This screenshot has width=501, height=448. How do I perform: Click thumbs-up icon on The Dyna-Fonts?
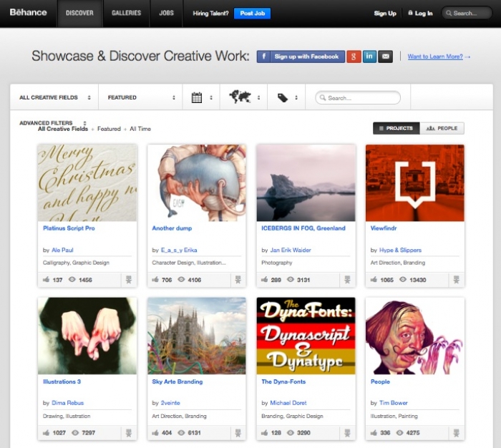pos(265,433)
